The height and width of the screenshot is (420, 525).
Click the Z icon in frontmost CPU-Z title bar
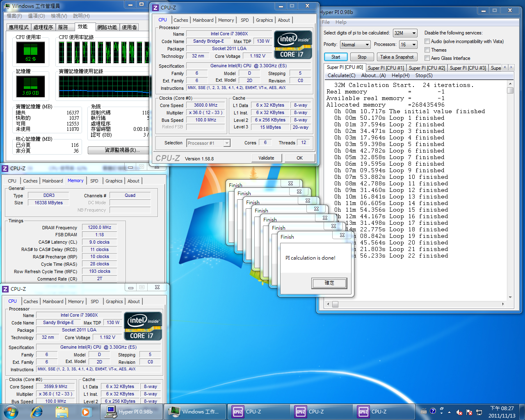(x=155, y=7)
